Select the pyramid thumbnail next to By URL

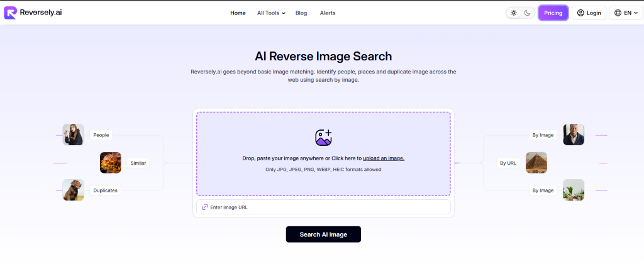(536, 163)
